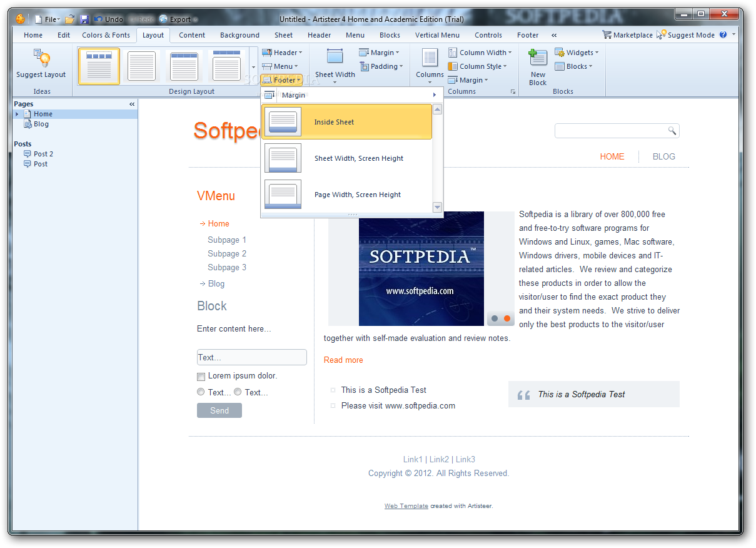The image size is (756, 548).
Task: Select the fourth design layout thumbnail
Action: click(x=226, y=66)
